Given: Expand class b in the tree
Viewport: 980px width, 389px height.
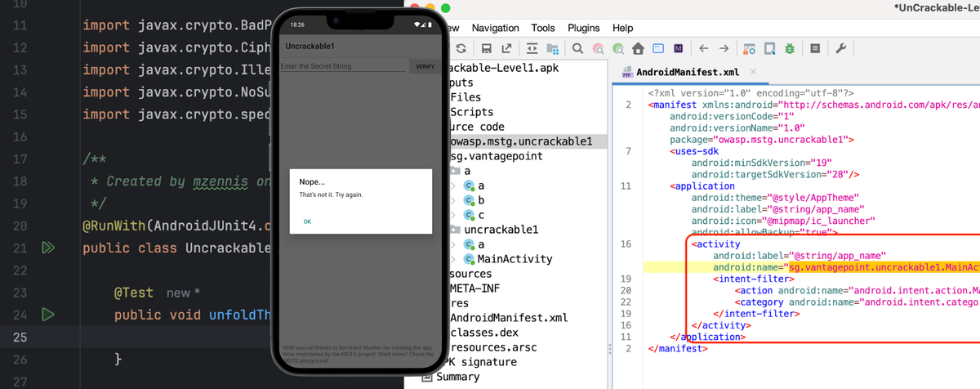Looking at the screenshot, I should [454, 200].
